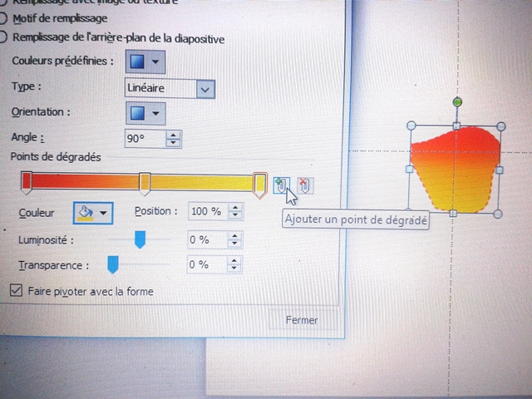Image resolution: width=532 pixels, height=399 pixels.
Task: Click the remove gradient stop icon
Action: pos(304,185)
